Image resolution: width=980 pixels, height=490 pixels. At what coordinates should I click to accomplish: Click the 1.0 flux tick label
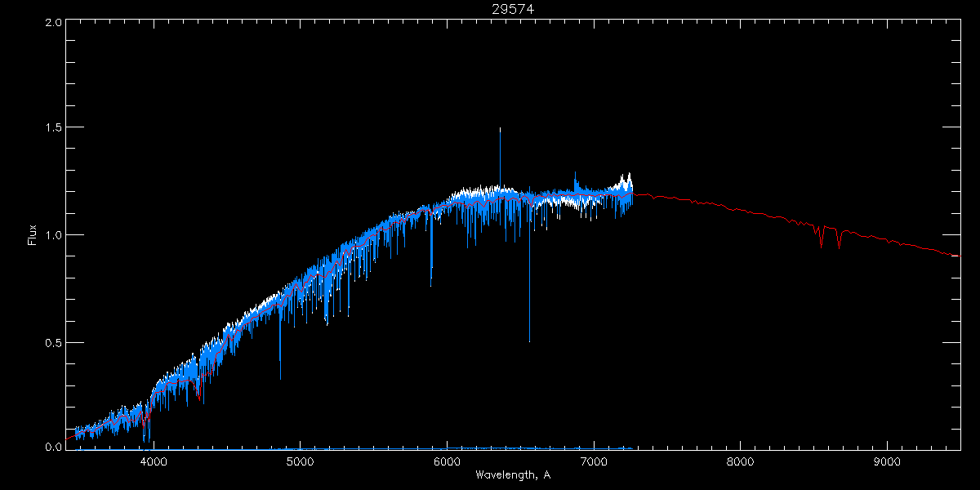pyautogui.click(x=53, y=235)
